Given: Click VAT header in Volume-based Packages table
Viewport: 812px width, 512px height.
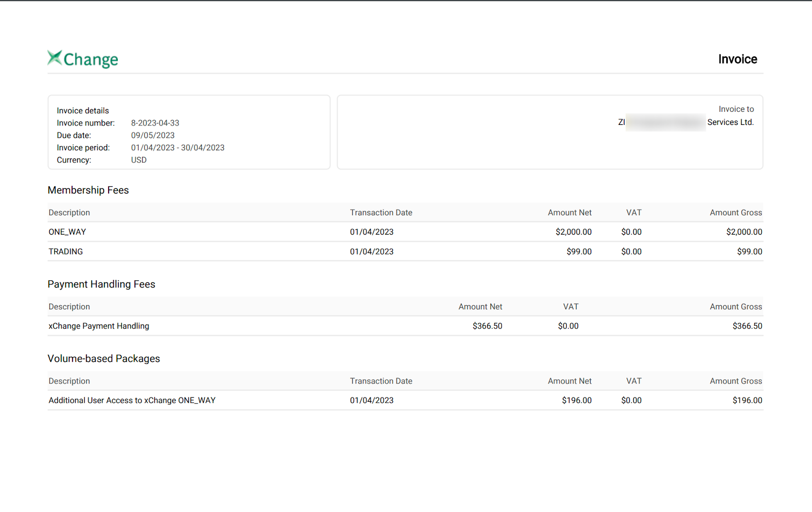Looking at the screenshot, I should tap(634, 381).
